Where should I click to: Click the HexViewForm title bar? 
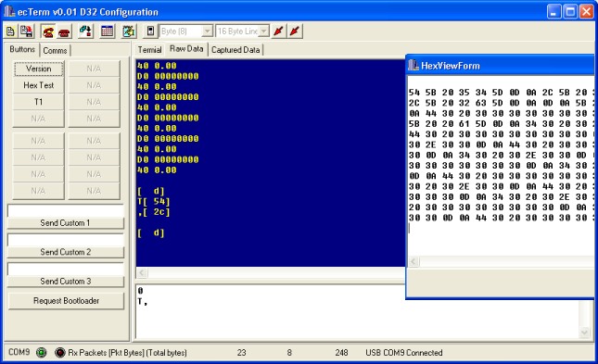501,65
